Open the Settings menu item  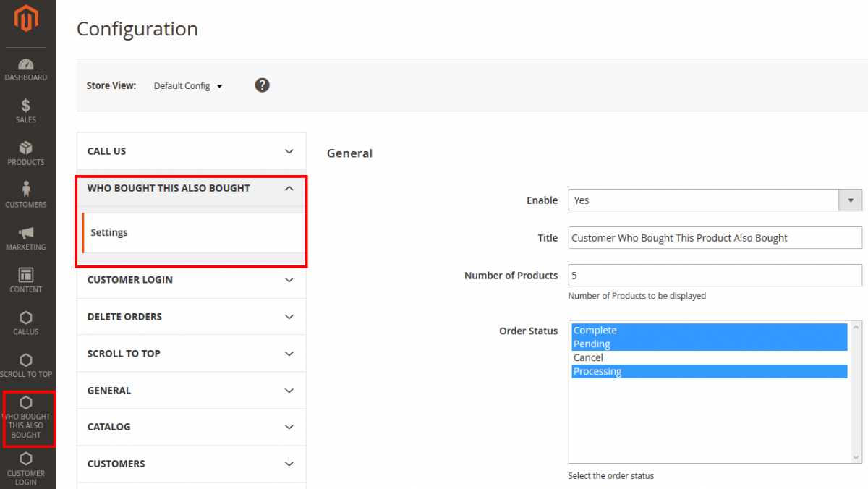109,232
